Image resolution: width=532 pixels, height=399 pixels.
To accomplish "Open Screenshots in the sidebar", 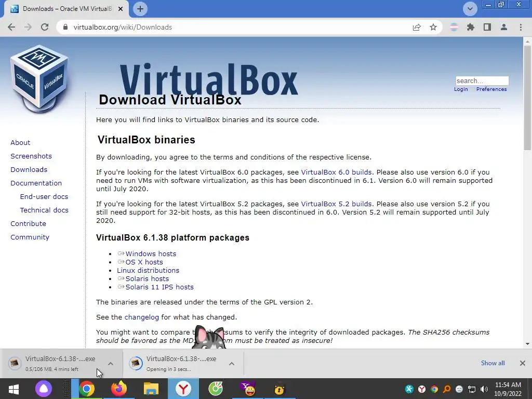I will (x=31, y=156).
